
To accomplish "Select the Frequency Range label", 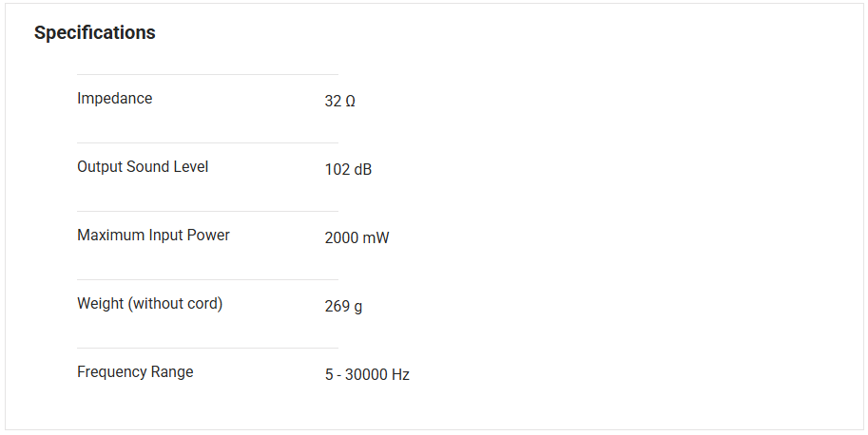I will tap(135, 372).
